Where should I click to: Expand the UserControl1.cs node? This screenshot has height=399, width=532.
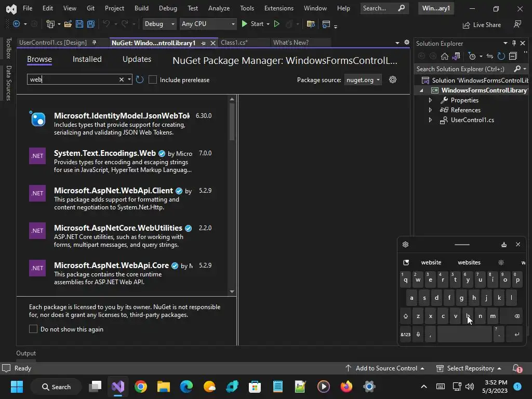(x=430, y=120)
